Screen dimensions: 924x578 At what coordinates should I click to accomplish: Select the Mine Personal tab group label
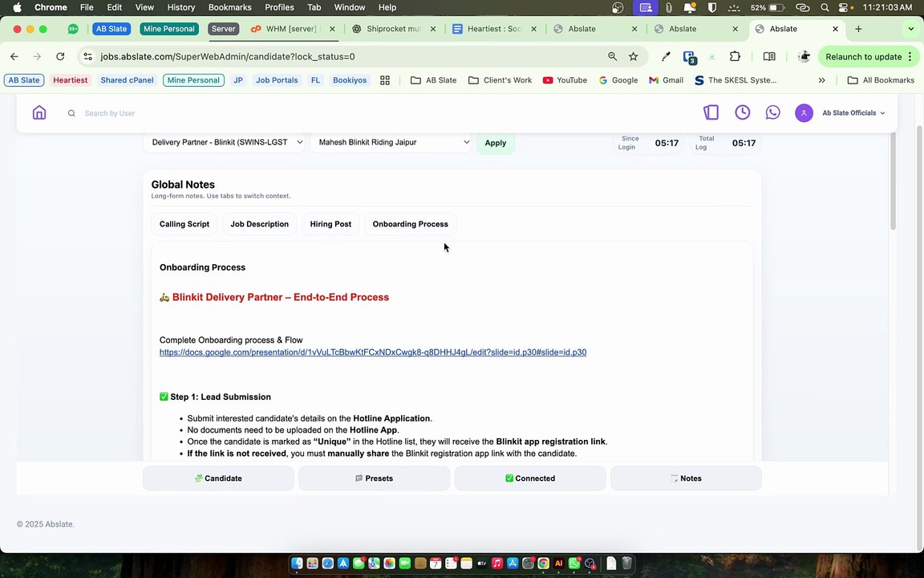point(169,29)
